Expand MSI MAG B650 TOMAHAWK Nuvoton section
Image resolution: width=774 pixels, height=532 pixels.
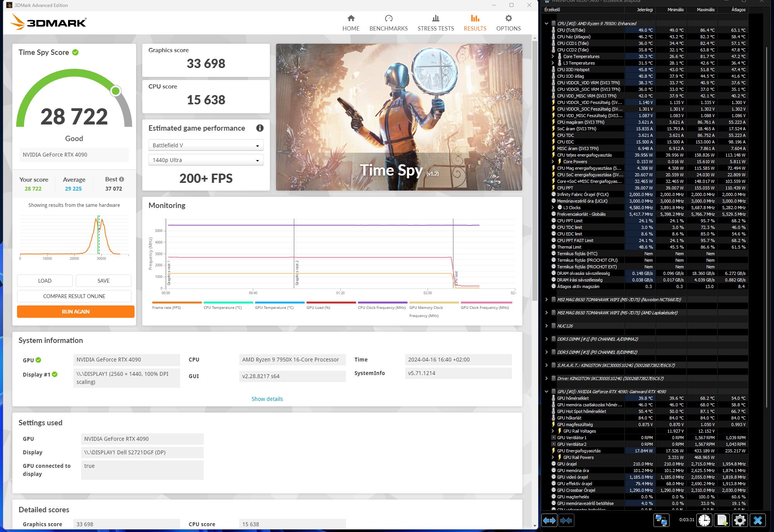(546, 300)
